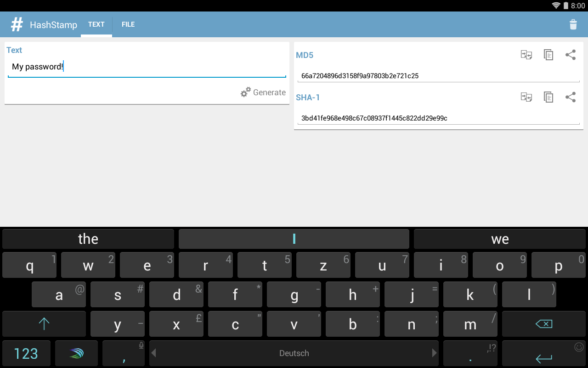Tap the MD5 section label

305,55
